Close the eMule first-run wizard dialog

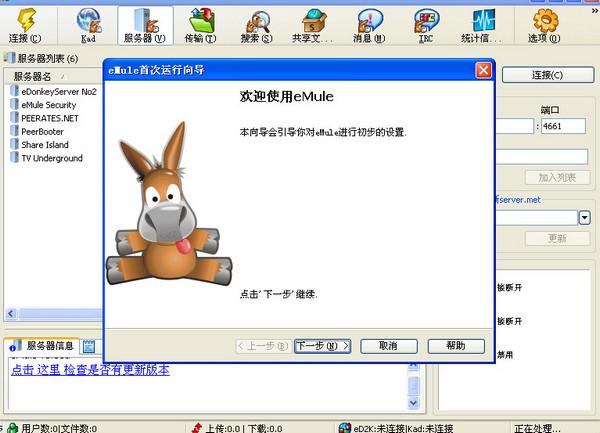click(x=483, y=70)
